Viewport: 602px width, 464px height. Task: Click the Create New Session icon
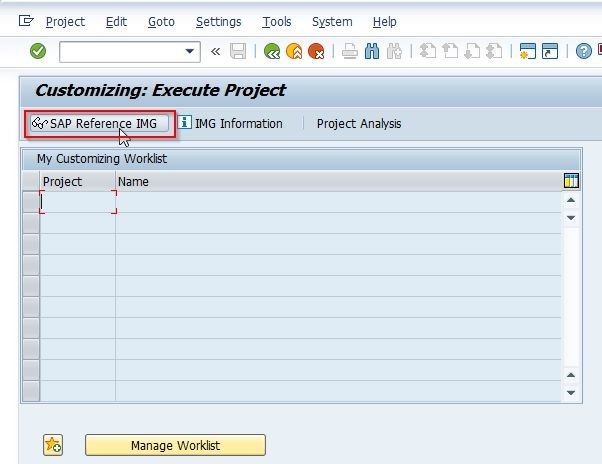coord(528,51)
